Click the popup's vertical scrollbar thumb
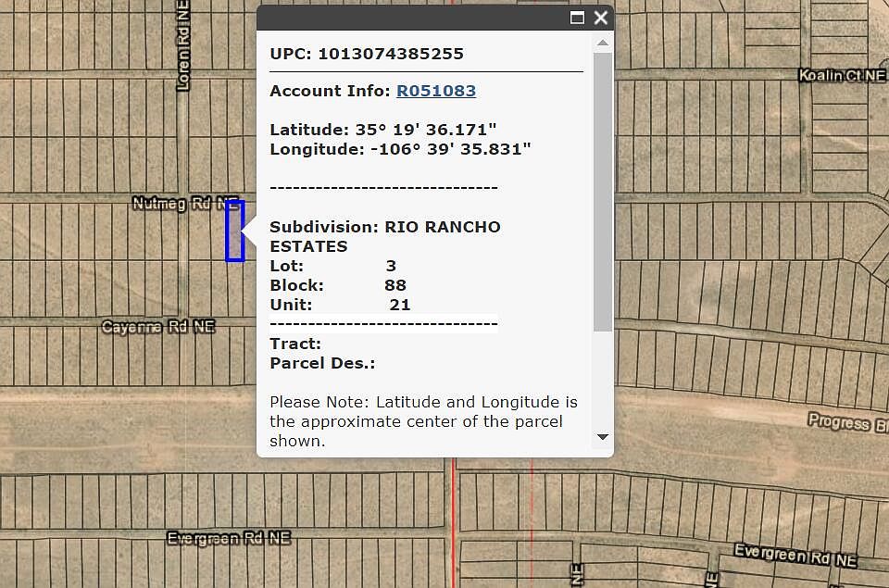This screenshot has width=889, height=588. coord(603,190)
